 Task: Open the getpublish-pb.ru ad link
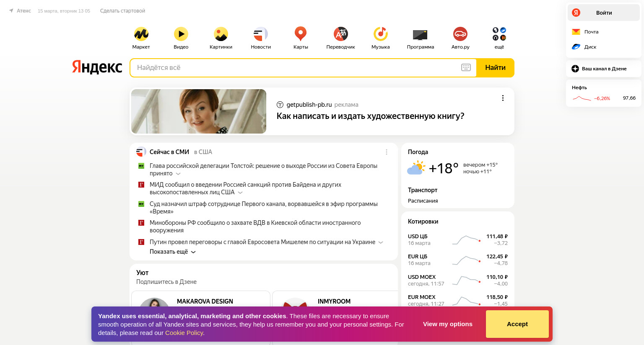[x=309, y=105]
